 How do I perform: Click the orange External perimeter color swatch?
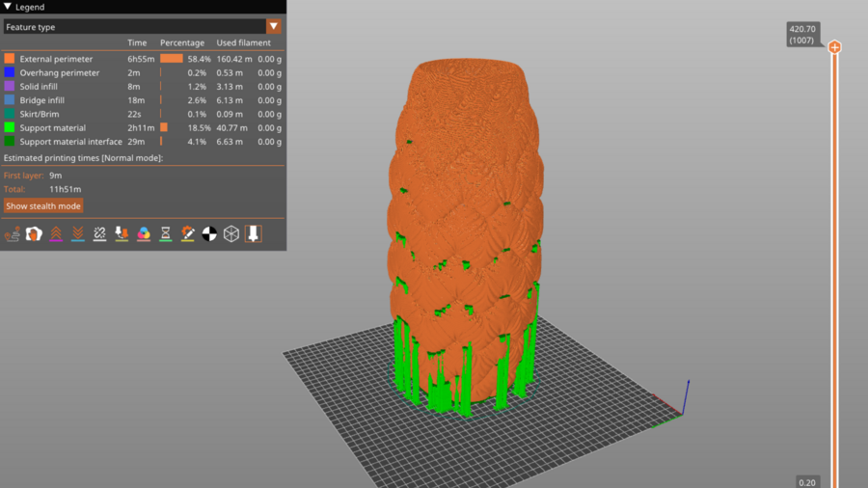coord(10,59)
